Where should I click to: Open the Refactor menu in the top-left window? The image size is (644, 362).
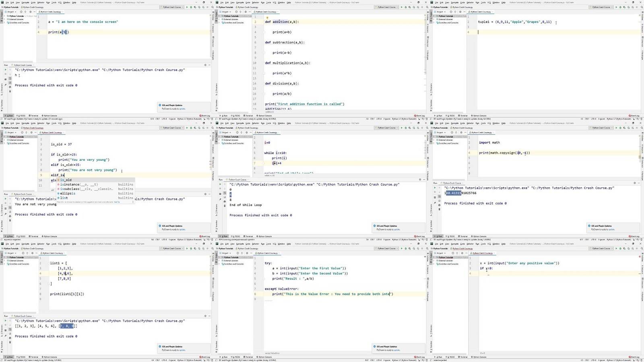click(x=41, y=2)
